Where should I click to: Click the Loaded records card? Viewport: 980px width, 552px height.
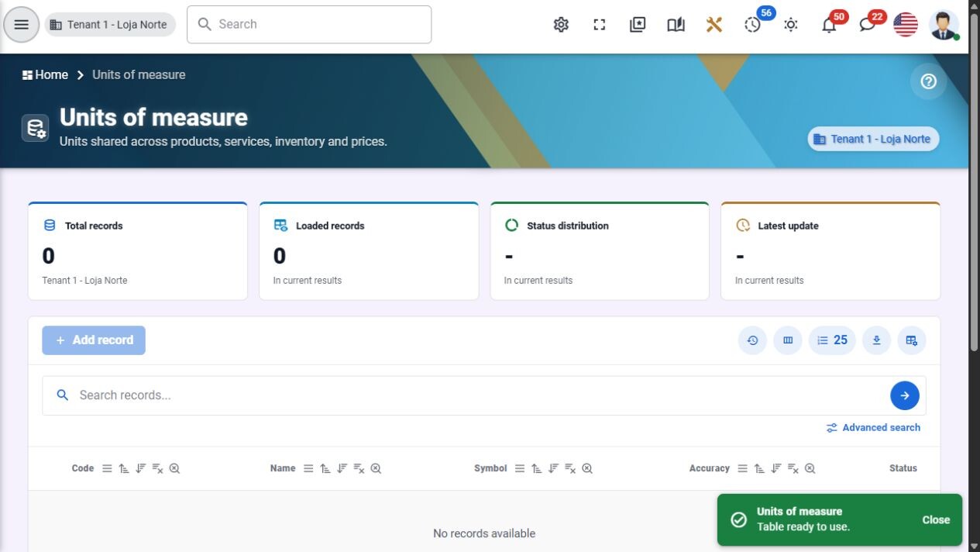(369, 251)
